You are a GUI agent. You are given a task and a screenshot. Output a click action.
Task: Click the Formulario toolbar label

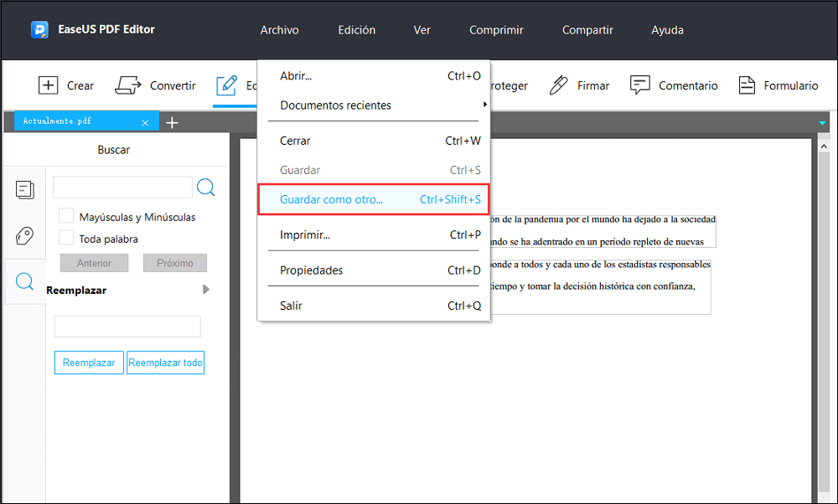(791, 85)
